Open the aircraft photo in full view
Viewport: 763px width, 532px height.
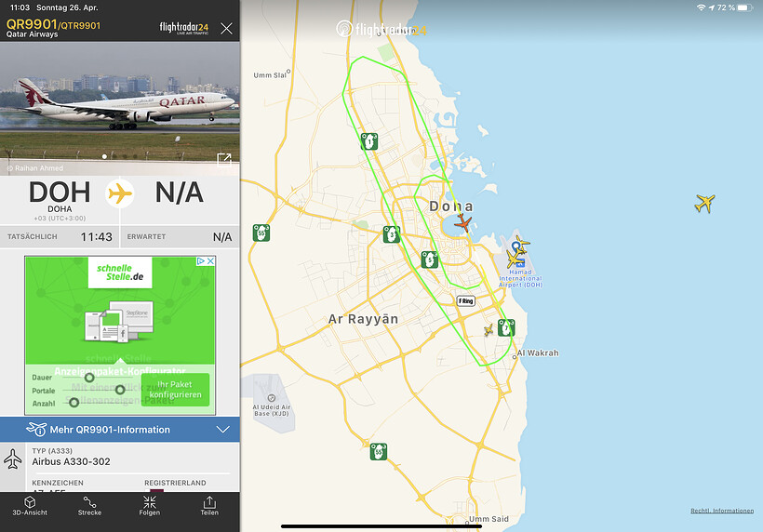point(224,158)
